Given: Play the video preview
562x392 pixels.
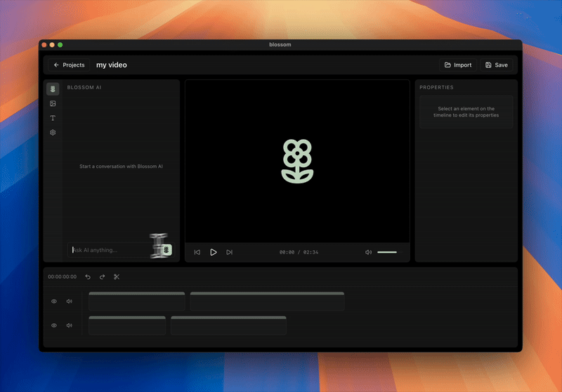Looking at the screenshot, I should tap(214, 252).
